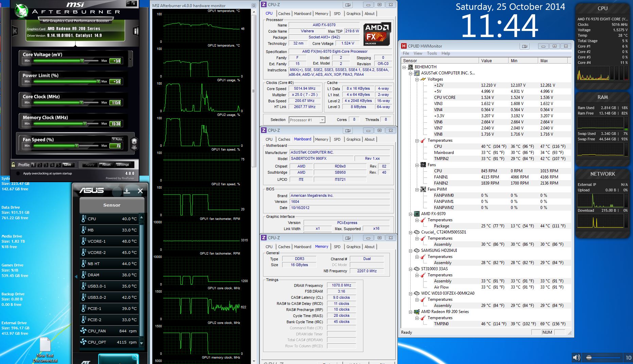Click the ASUS Sensor panel download-arrow icon
633x364 pixels.
click(127, 191)
